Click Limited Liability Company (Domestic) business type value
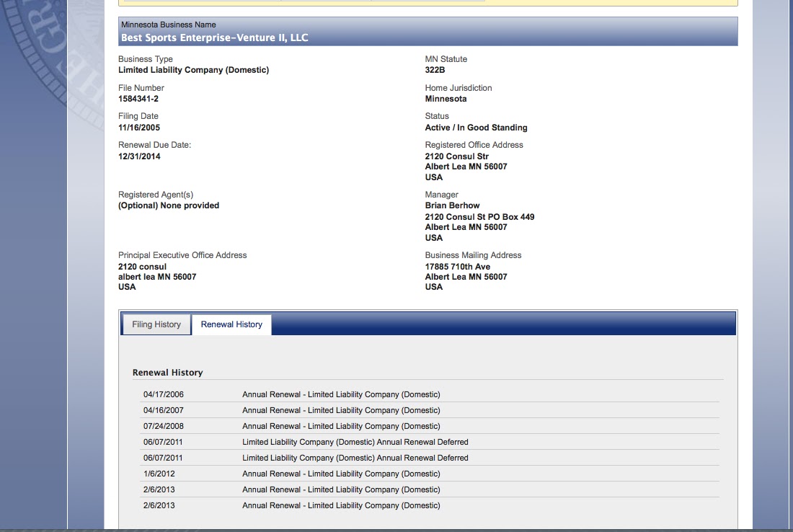Screen dimensions: 793x532 194,70
